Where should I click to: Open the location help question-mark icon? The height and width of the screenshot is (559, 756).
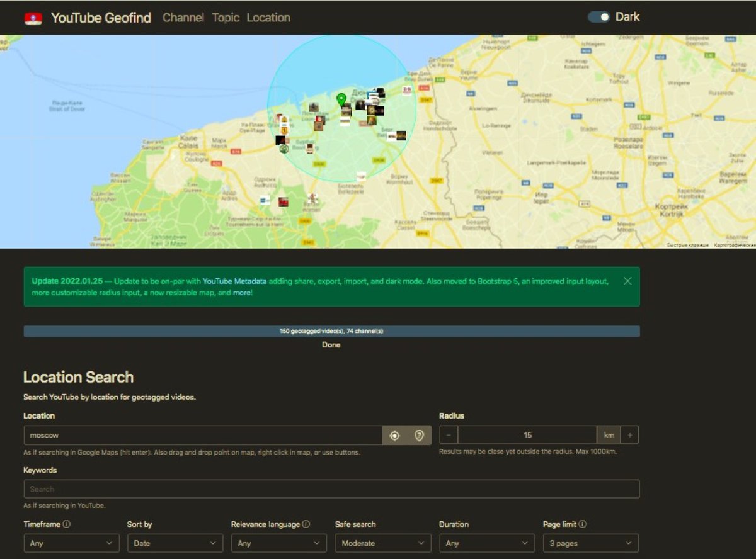coord(418,435)
